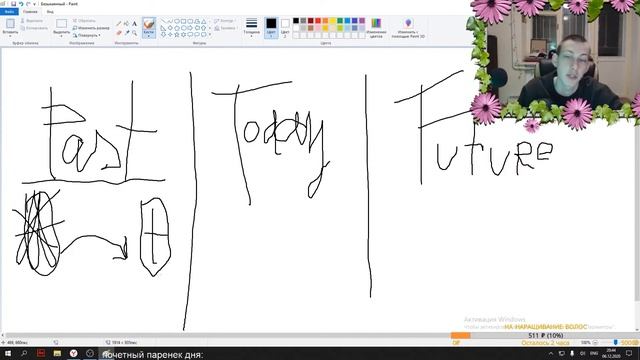Screen dimensions: 640x360
Task: Click the Save icon in title bar
Action: tap(13, 4)
